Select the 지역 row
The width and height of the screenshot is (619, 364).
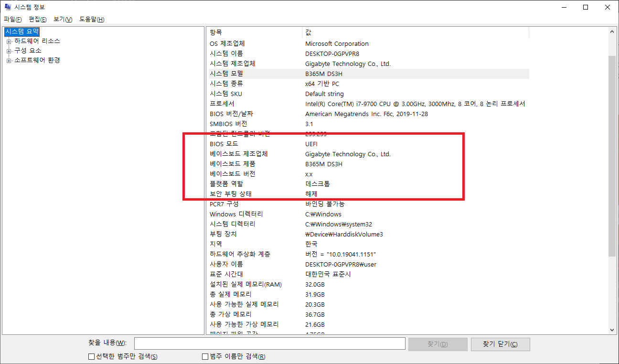click(368, 244)
